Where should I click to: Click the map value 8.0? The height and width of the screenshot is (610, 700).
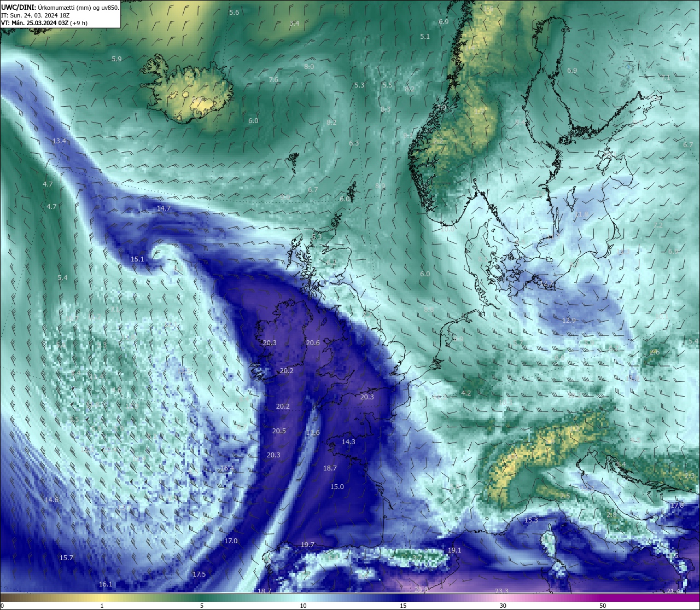coord(309,66)
